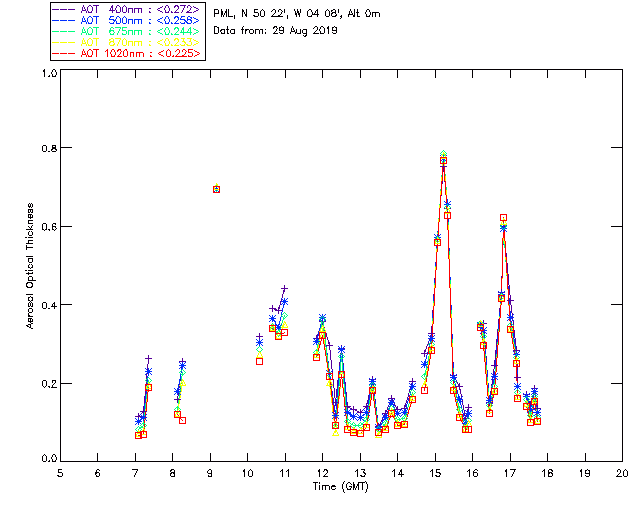Click the green AOT 675nm legend entry

coord(127,31)
